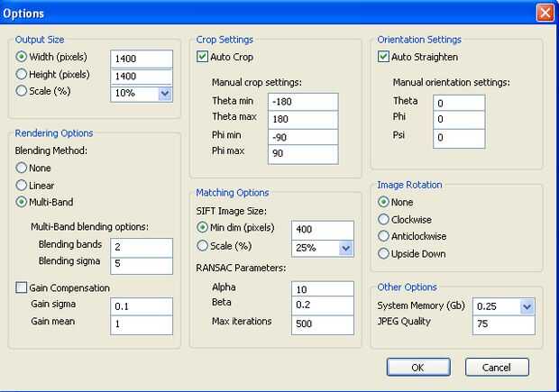Image resolution: width=559 pixels, height=392 pixels.
Task: Click the Blending bands input field
Action: click(142, 247)
